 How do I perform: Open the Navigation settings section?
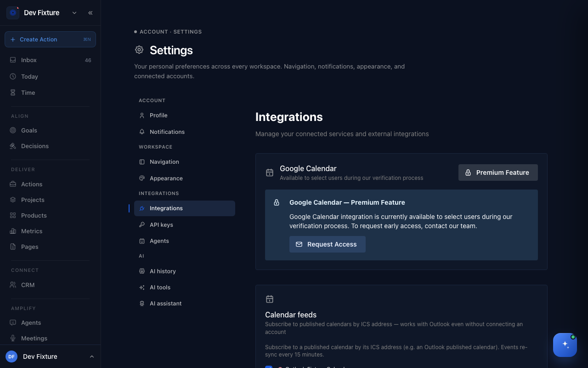[185, 162]
